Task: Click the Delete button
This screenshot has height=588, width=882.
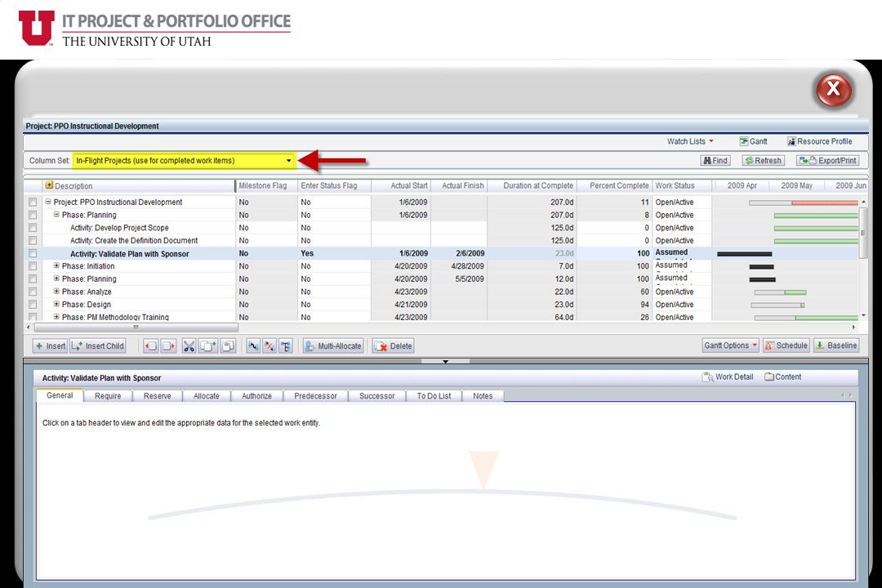Action: (393, 346)
